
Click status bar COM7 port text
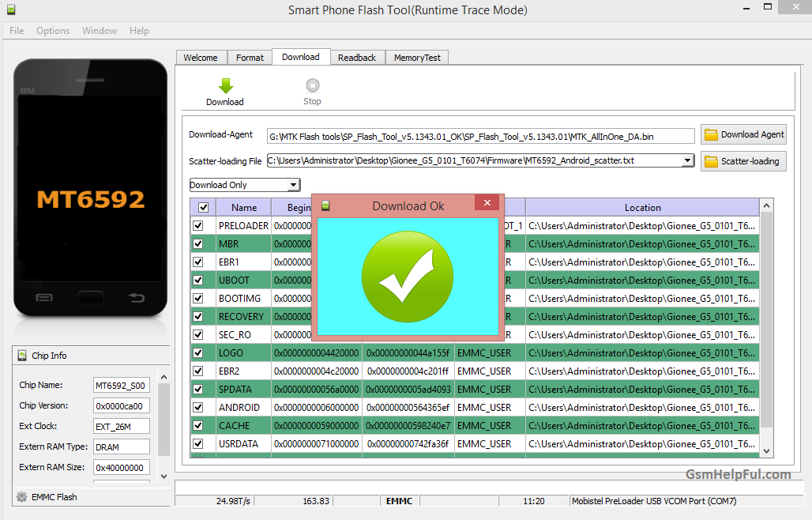(x=653, y=501)
